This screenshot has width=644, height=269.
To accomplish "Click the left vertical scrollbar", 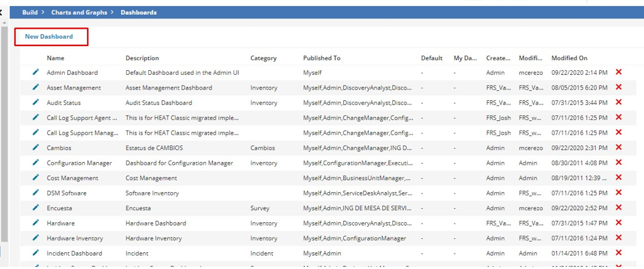I will click(4, 134).
